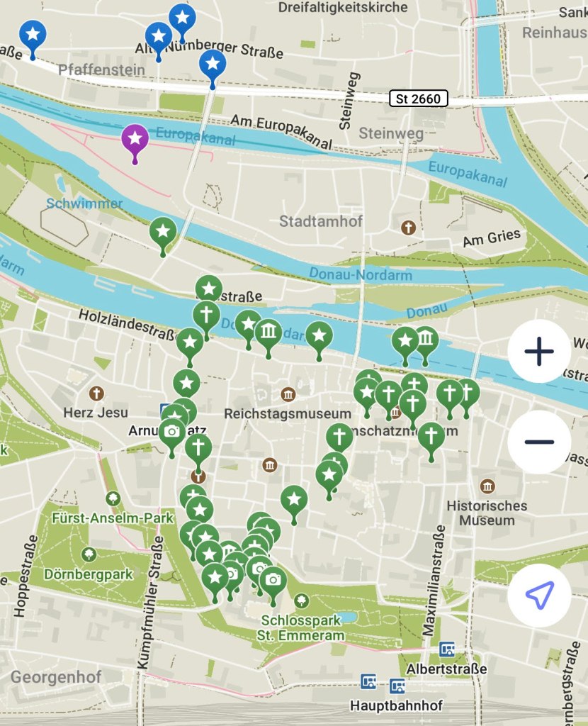The image size is (588, 726).
Task: Click the St 2660 road label
Action: coord(419,99)
